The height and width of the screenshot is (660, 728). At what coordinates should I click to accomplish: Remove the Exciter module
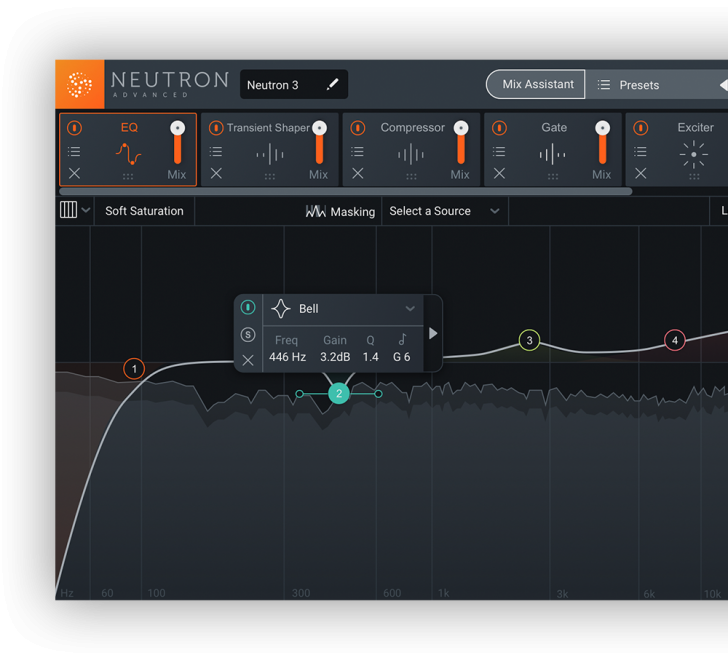coord(641,174)
